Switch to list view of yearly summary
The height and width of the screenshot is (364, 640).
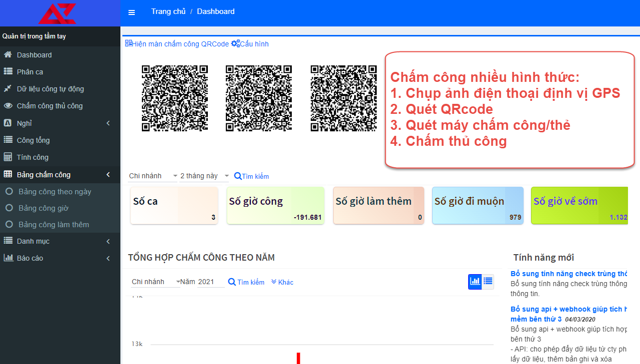488,282
